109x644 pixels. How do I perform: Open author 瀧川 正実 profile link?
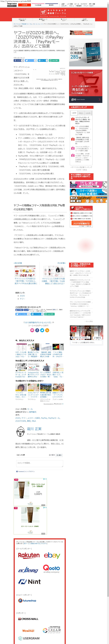[x=34, y=429]
